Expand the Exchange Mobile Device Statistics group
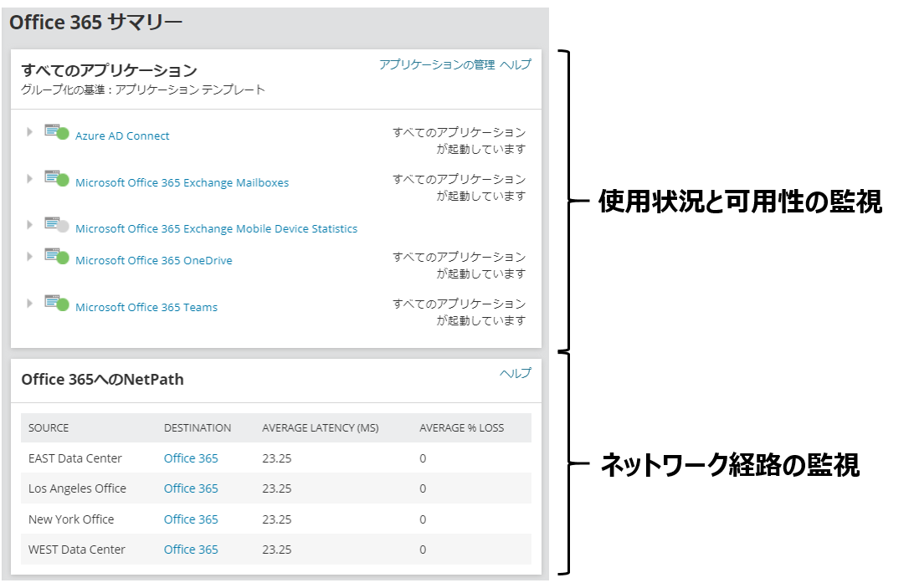This screenshot has width=914, height=588. (x=30, y=224)
